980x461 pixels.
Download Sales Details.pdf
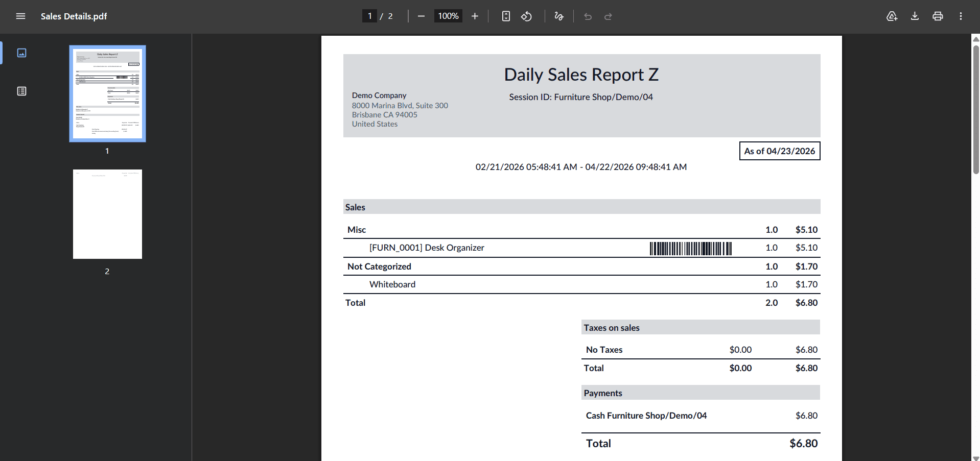click(x=915, y=16)
